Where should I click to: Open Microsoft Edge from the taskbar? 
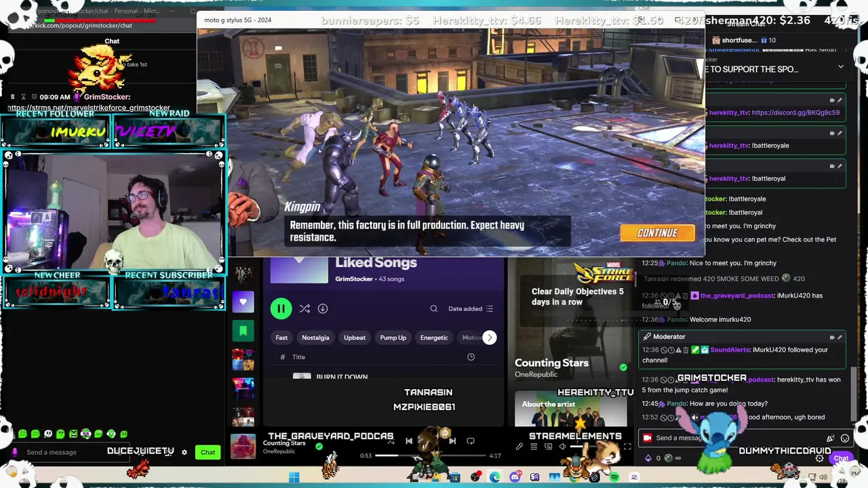pyautogui.click(x=495, y=477)
